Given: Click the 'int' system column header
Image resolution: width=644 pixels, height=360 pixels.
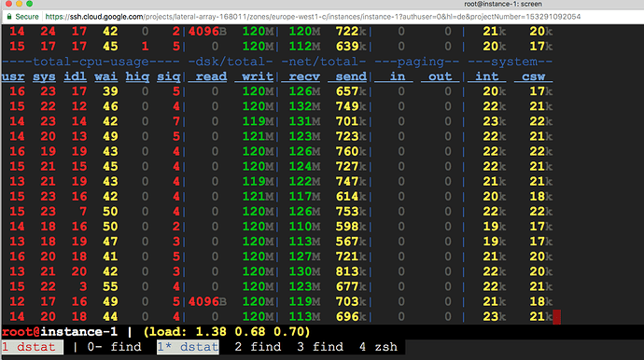Looking at the screenshot, I should click(x=486, y=76).
